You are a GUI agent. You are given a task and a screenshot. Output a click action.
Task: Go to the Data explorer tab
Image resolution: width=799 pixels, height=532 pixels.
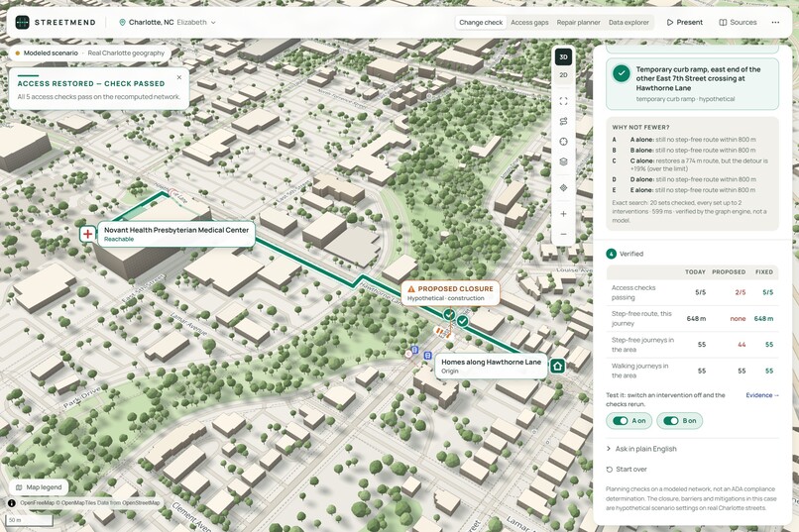pyautogui.click(x=628, y=23)
